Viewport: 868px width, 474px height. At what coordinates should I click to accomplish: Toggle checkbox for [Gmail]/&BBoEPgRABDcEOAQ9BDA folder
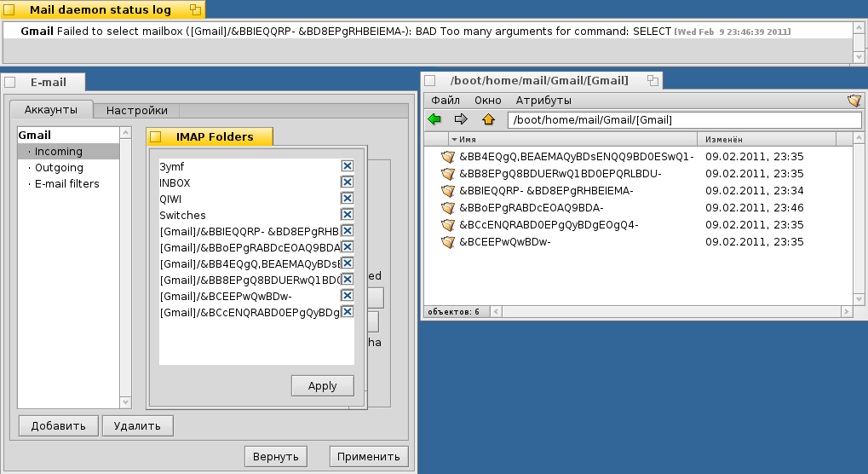click(x=347, y=247)
